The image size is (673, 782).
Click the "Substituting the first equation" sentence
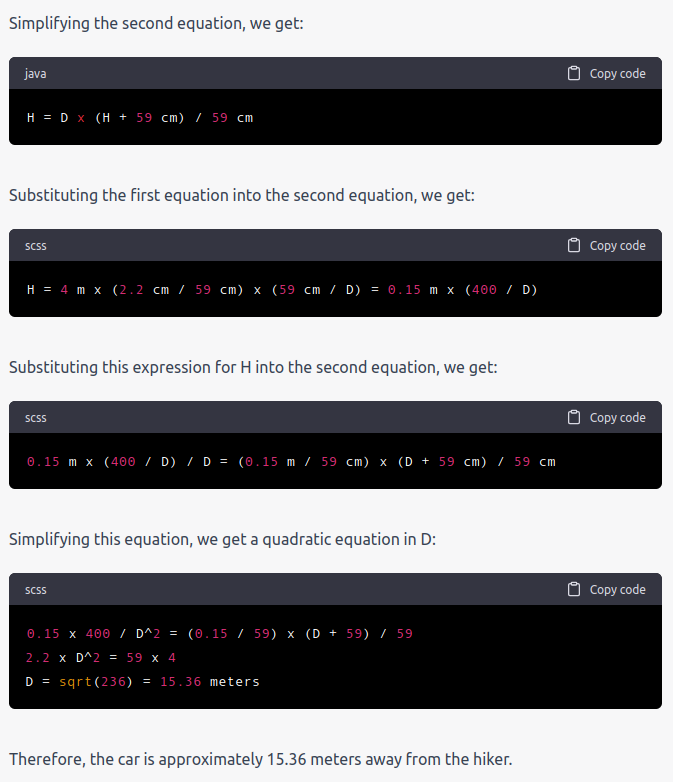242,196
